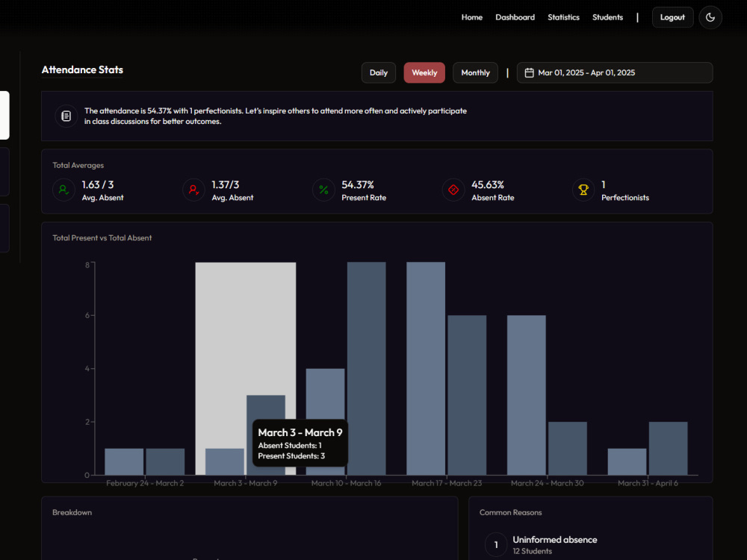Image resolution: width=747 pixels, height=560 pixels.
Task: Click the light bar for March 10 - March 16
Action: (x=325, y=393)
